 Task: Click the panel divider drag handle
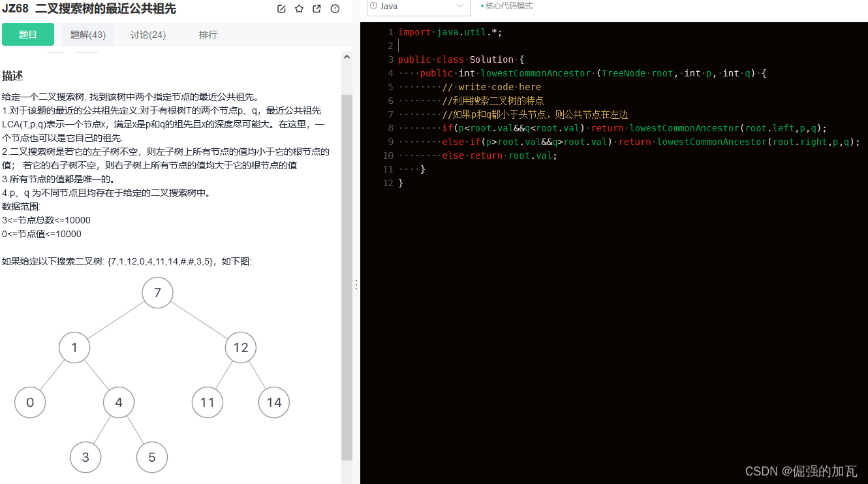click(x=356, y=285)
